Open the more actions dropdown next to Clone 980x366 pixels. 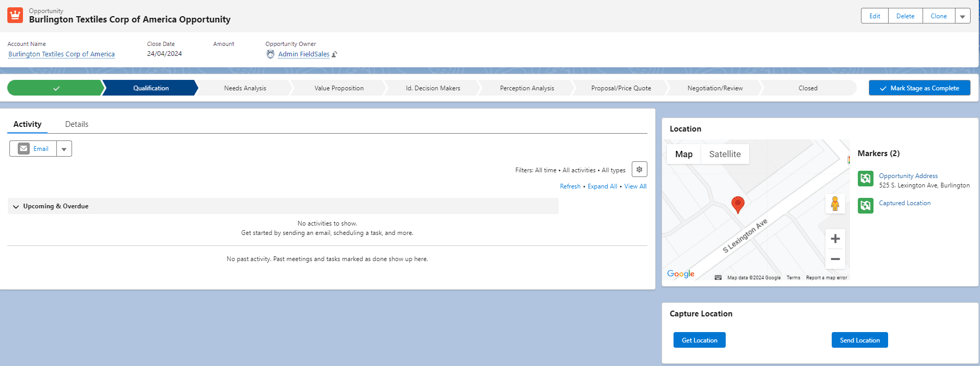(962, 16)
